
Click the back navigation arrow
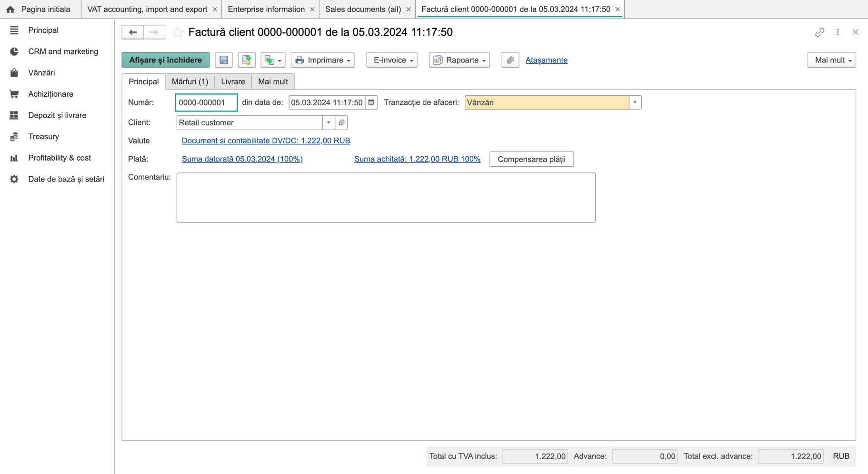point(133,32)
